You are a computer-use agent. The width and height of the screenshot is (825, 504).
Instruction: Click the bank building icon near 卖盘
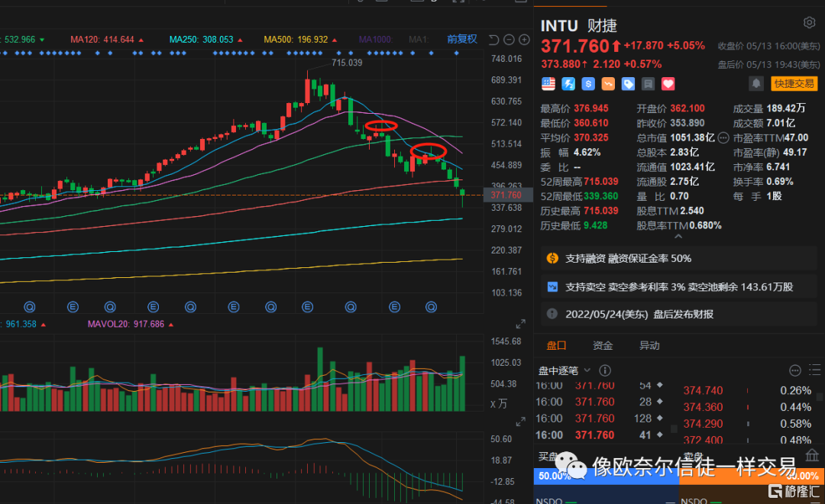click(x=812, y=455)
